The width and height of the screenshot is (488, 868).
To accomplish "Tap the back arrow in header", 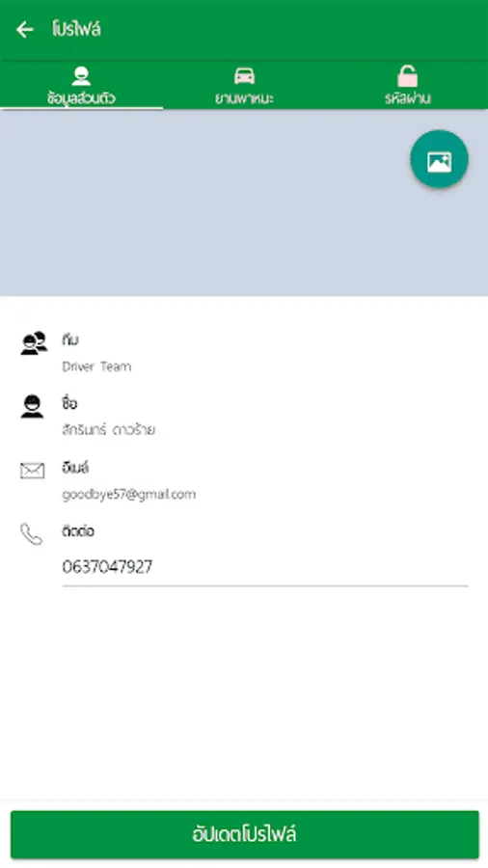I will tap(24, 29).
